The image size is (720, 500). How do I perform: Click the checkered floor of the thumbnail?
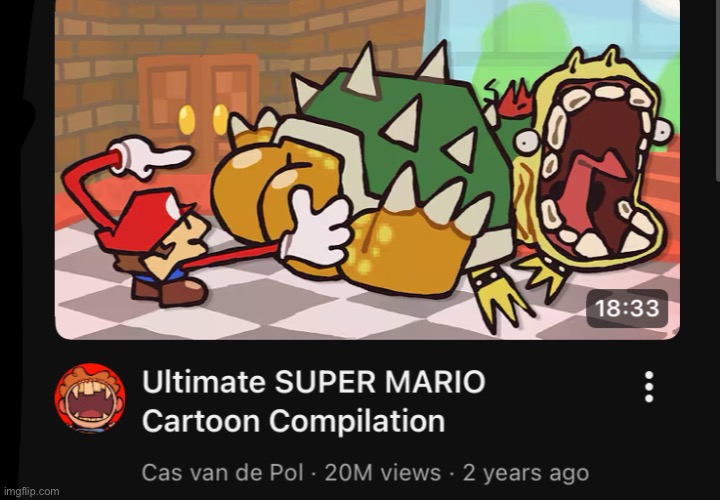coord(276,308)
